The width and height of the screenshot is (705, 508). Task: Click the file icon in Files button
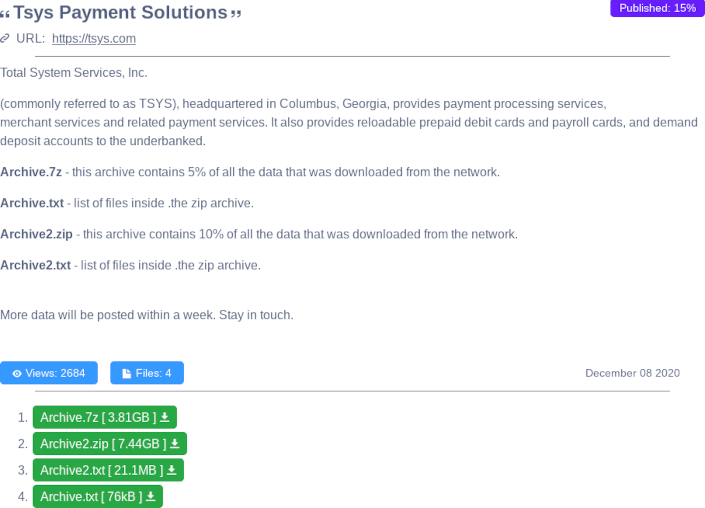[x=127, y=374]
